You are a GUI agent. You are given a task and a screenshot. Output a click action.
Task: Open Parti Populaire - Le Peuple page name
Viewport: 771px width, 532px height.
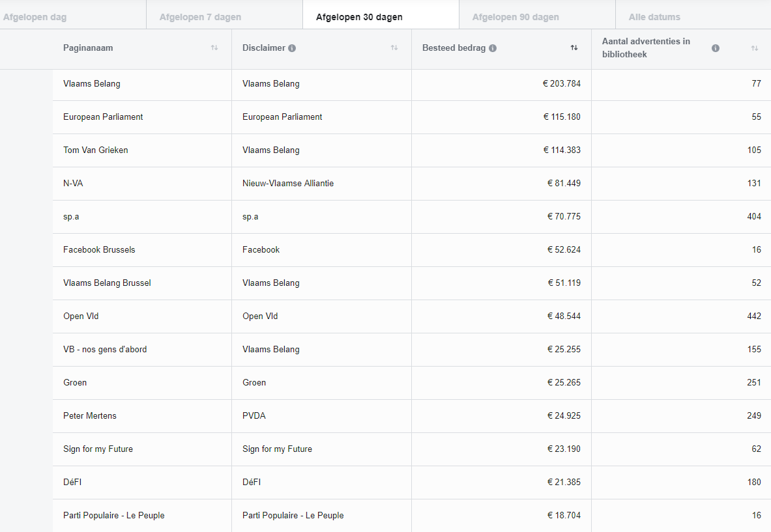point(113,515)
